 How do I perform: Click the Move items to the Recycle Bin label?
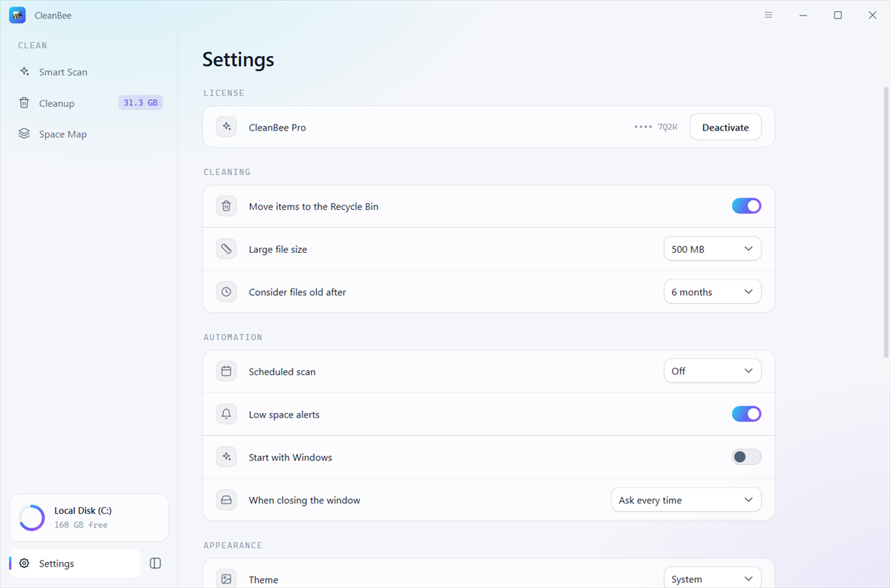click(x=314, y=206)
